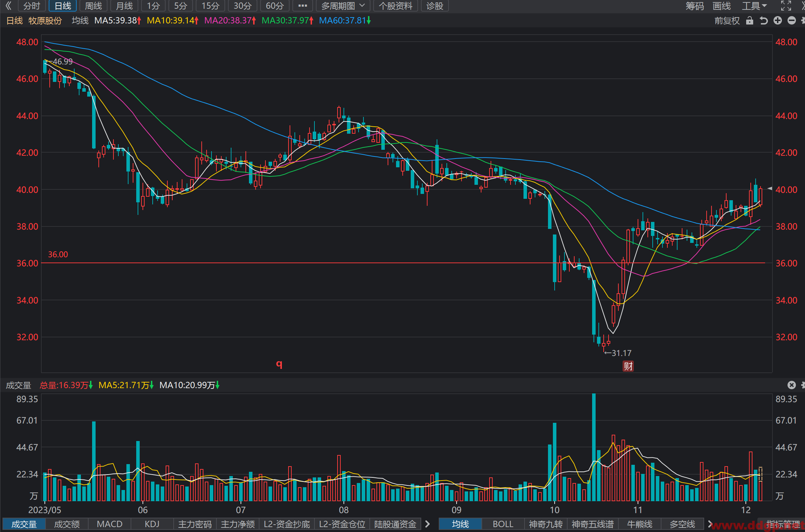The image size is (805, 532).
Task: Open 个股资料 stock information
Action: [395, 6]
